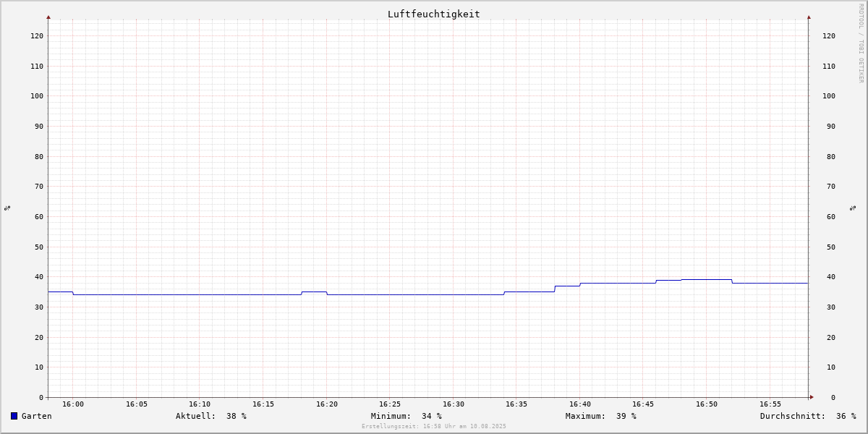Click the 16:15 time axis label
This screenshot has width=868, height=434.
tap(263, 404)
